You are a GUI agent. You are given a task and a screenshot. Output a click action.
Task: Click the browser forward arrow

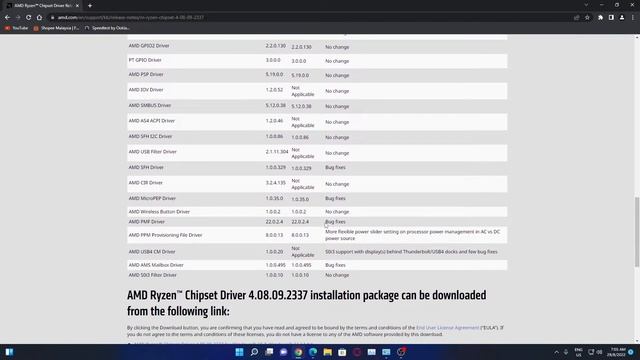tap(18, 18)
